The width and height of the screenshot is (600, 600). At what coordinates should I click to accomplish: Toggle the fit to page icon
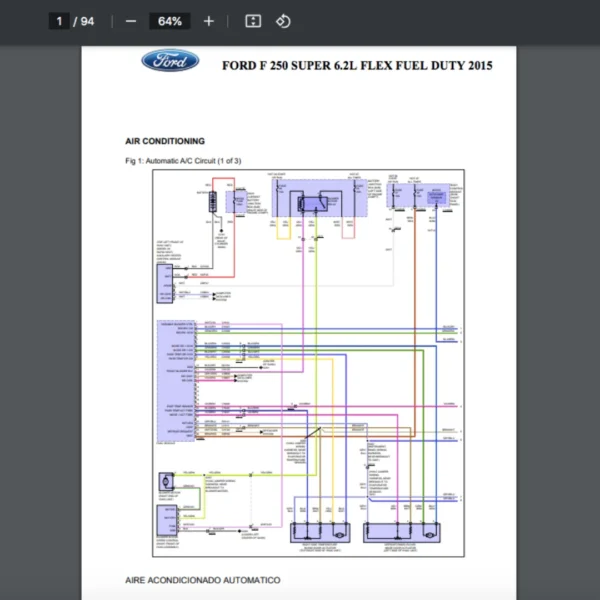(253, 21)
